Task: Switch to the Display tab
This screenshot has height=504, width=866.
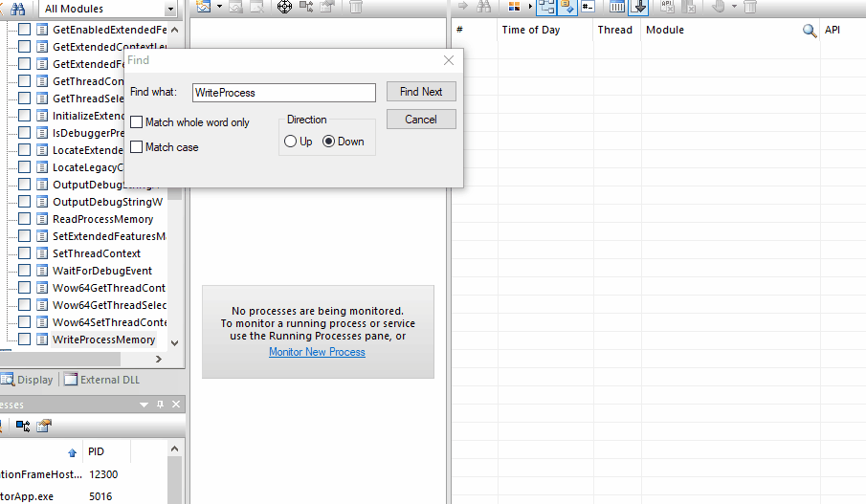Action: tap(28, 380)
